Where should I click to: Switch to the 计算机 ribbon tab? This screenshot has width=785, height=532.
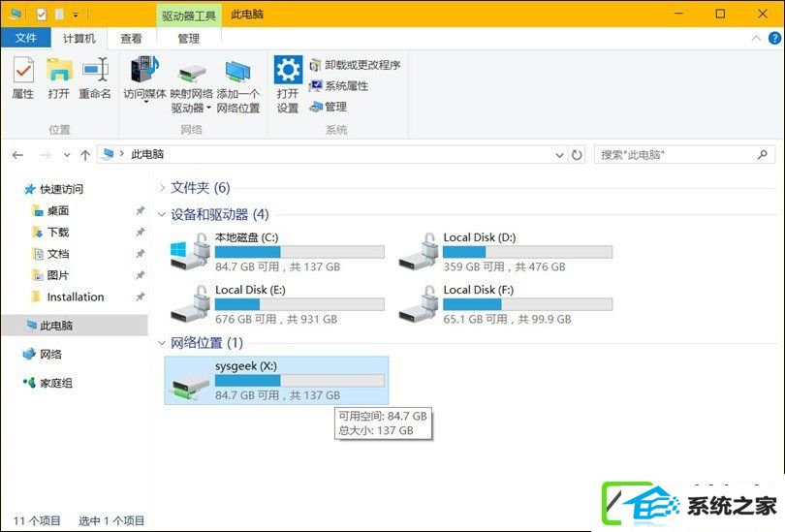click(79, 38)
